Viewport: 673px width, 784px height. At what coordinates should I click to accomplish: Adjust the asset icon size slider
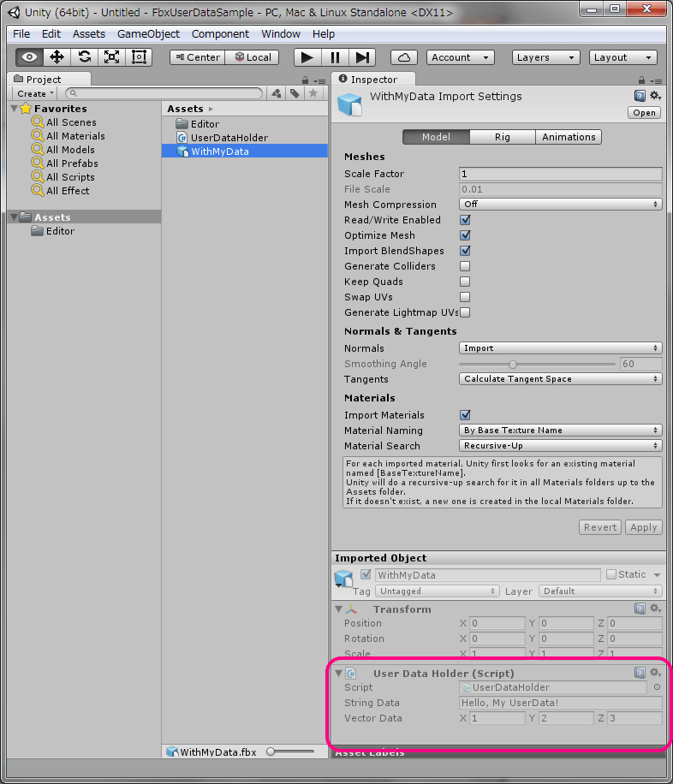coord(290,751)
